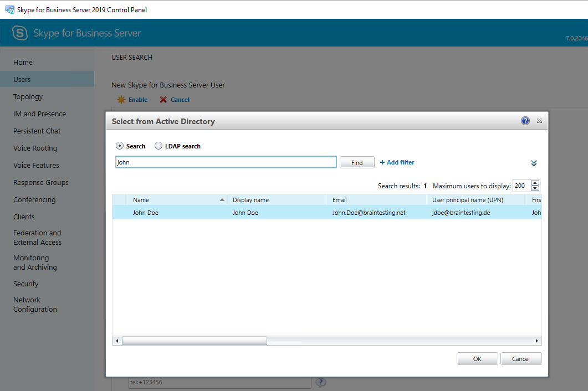Click the help icon in dialog header
The width and height of the screenshot is (588, 391).
[x=525, y=121]
